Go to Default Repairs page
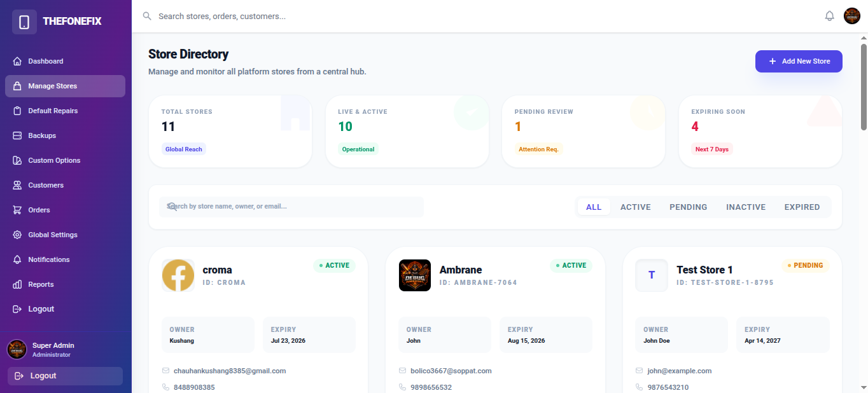This screenshot has width=868, height=393. click(x=65, y=111)
